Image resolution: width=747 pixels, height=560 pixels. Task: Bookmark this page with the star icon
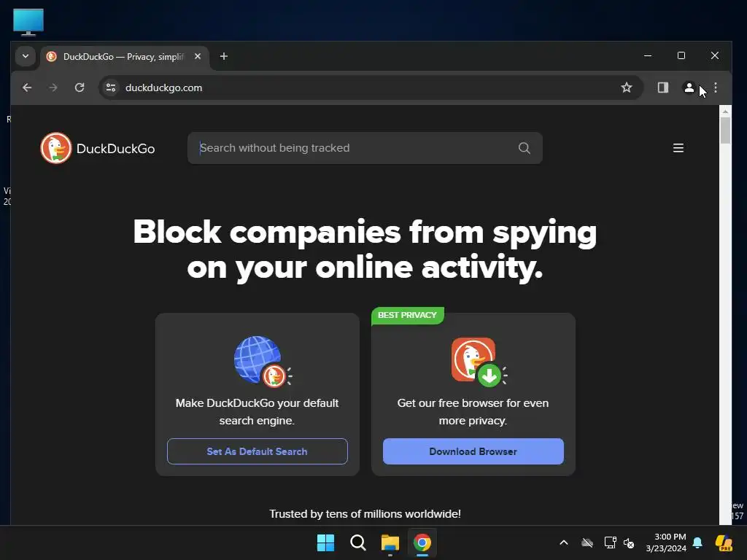(x=627, y=87)
